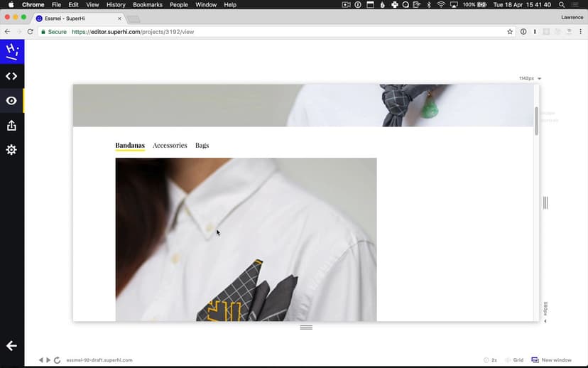
Task: Click the right-side width resize handle
Action: pos(545,203)
